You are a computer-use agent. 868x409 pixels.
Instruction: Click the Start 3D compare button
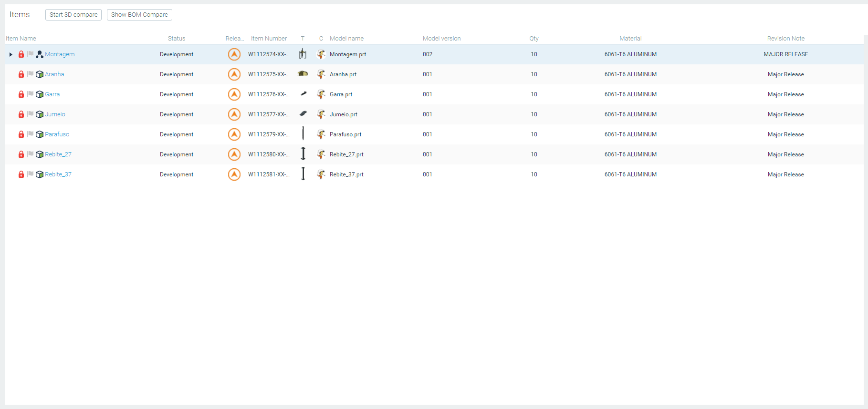[73, 15]
